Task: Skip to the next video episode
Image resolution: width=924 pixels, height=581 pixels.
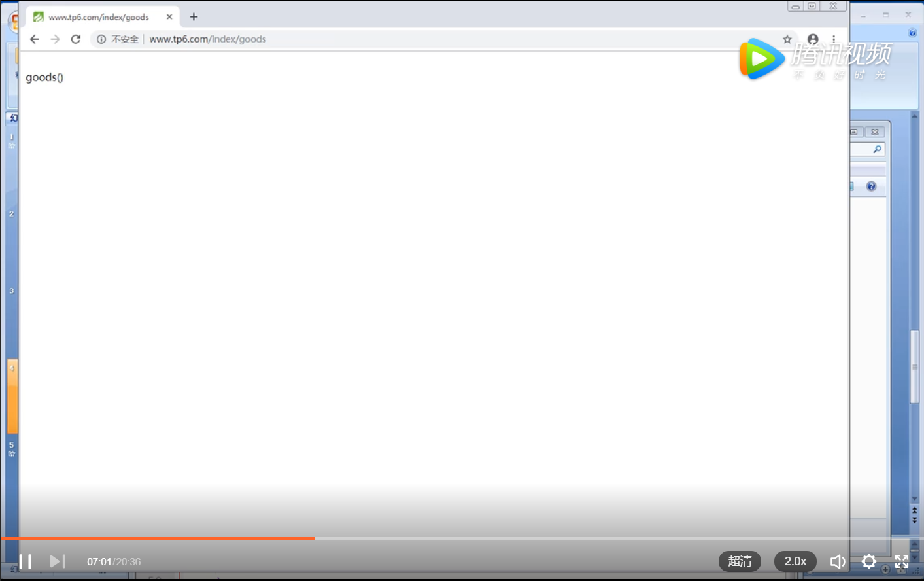Action: [x=58, y=561]
